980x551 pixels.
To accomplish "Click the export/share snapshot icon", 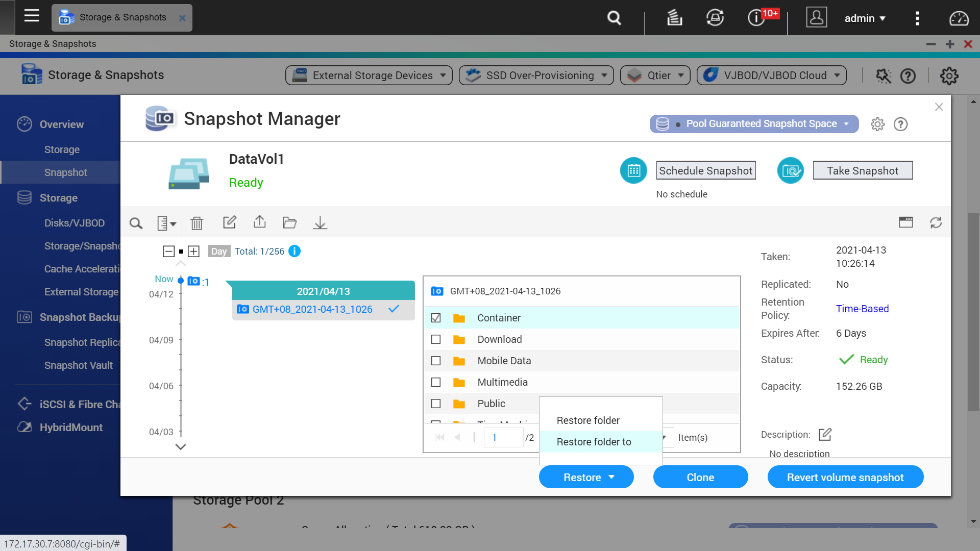I will click(260, 222).
